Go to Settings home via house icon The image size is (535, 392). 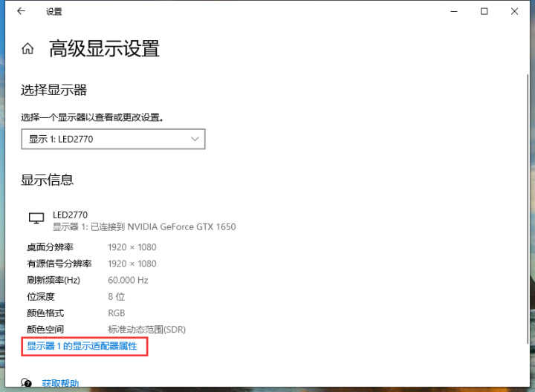27,49
